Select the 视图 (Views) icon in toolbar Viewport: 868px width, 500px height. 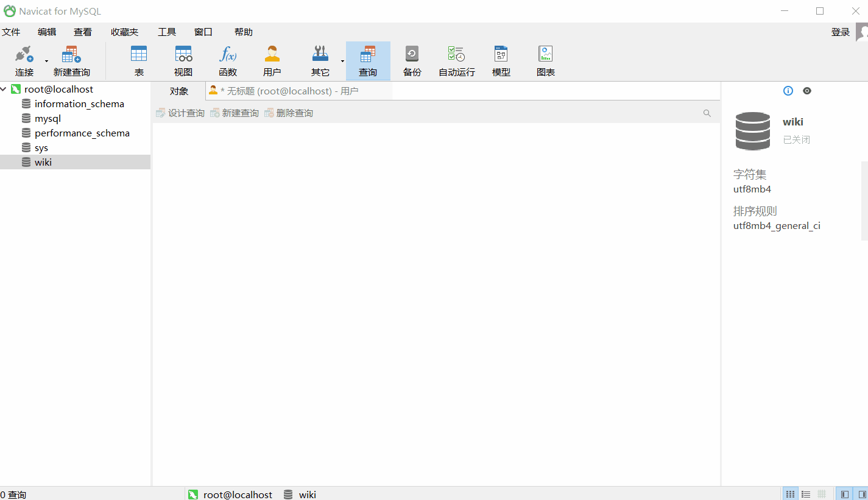(x=183, y=59)
